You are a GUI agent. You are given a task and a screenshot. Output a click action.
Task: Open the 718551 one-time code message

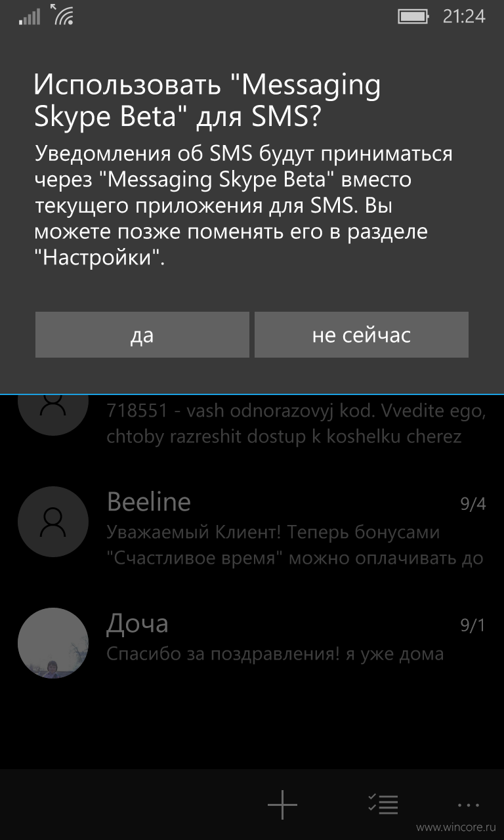point(296,425)
